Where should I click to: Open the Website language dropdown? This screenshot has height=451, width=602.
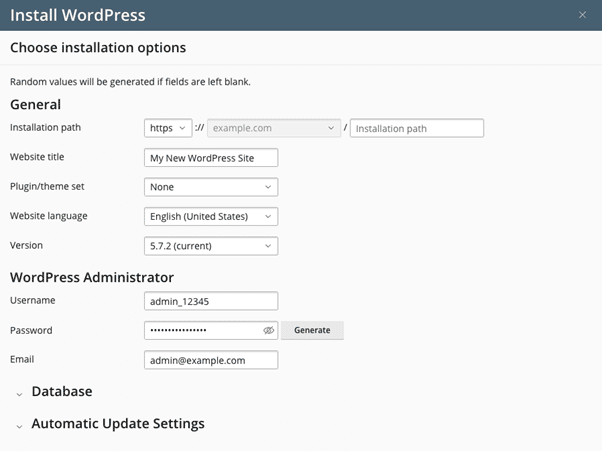[211, 216]
